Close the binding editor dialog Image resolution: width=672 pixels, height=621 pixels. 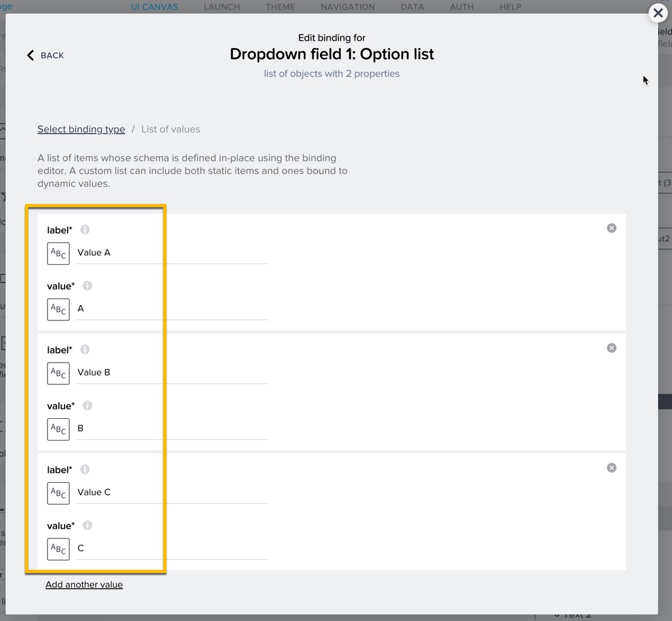(658, 13)
